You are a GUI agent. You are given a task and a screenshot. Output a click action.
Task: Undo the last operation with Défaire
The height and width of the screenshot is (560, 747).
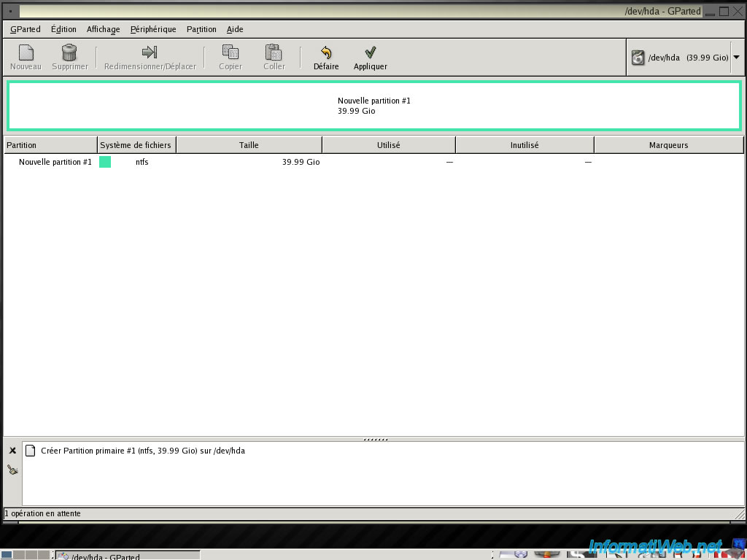point(326,58)
